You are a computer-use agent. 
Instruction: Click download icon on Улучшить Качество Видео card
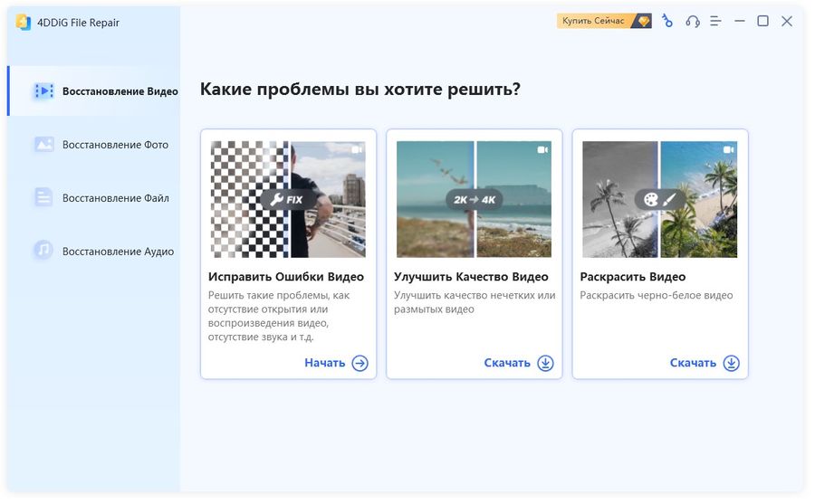tap(545, 363)
